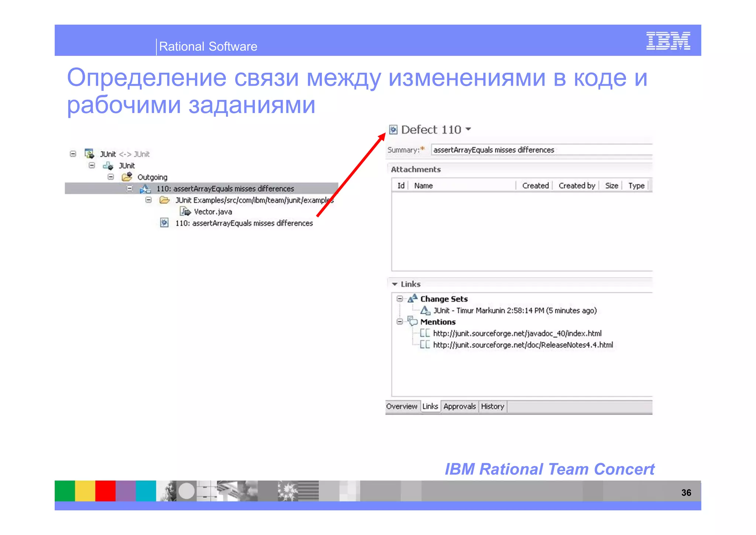Select the lower work item '110: assertArrayEquals misses differences'

[244, 223]
